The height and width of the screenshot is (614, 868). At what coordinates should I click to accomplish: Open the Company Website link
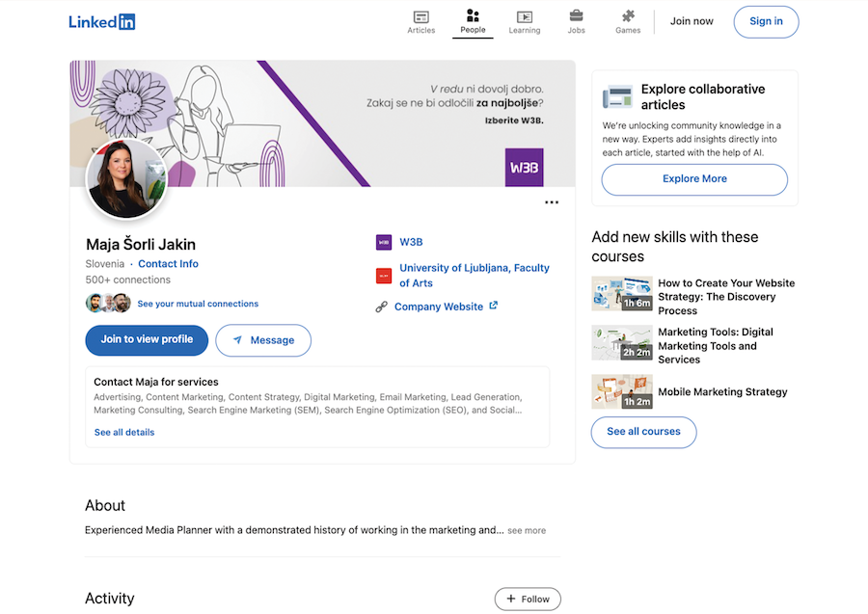[x=439, y=307]
